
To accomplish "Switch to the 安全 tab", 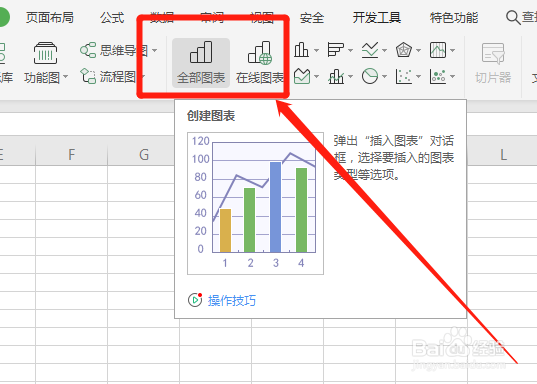I will click(x=312, y=17).
